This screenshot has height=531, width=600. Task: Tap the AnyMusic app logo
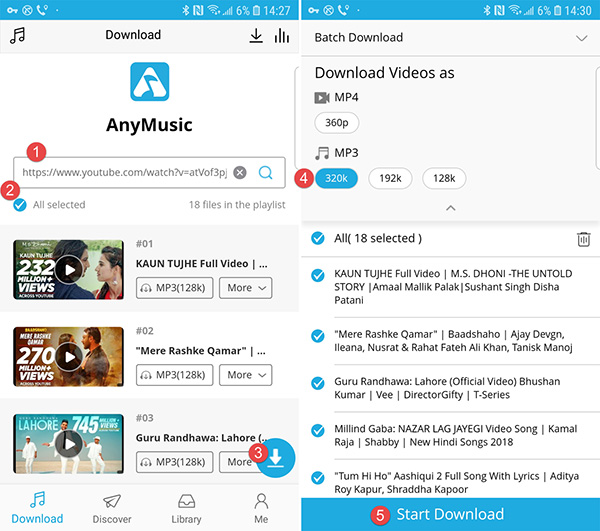coord(150,81)
